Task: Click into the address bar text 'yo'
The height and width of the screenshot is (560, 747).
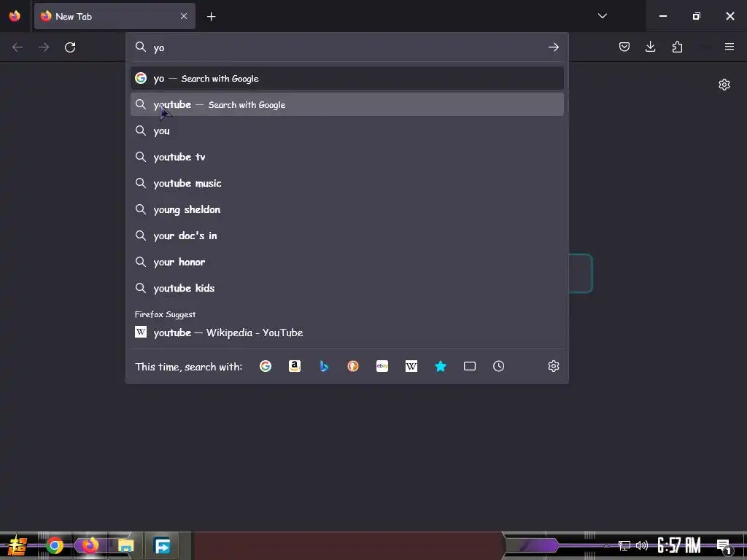Action: [x=158, y=47]
